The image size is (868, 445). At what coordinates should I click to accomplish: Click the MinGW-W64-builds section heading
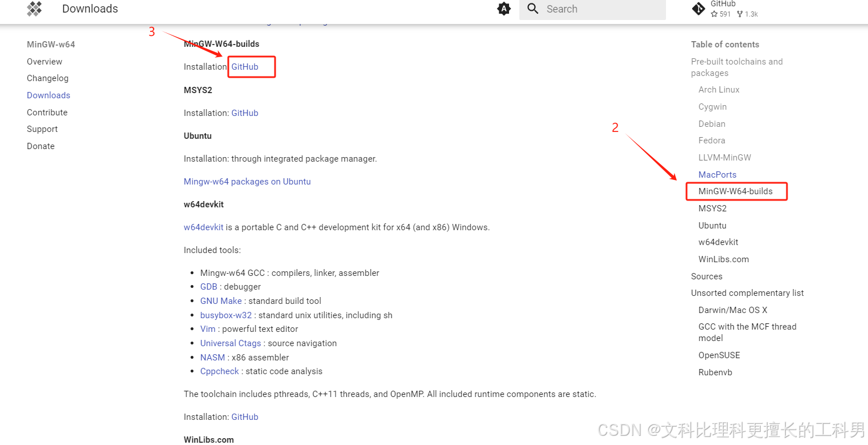click(x=221, y=44)
